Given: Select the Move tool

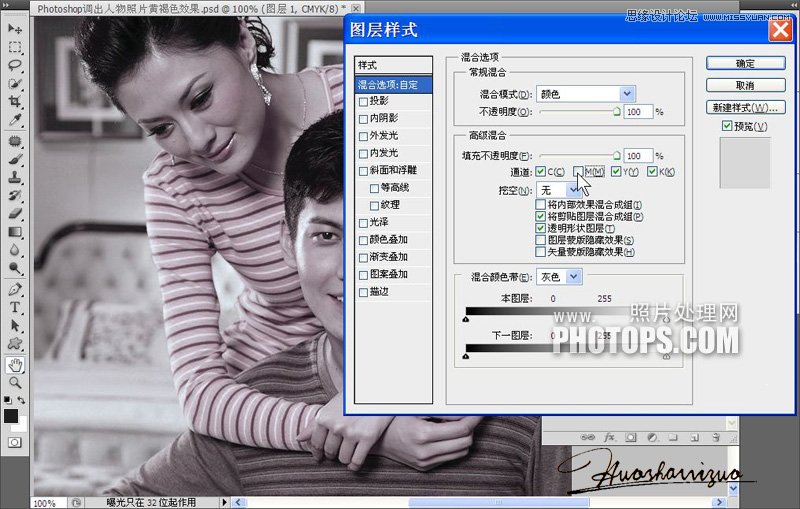Looking at the screenshot, I should [x=15, y=29].
